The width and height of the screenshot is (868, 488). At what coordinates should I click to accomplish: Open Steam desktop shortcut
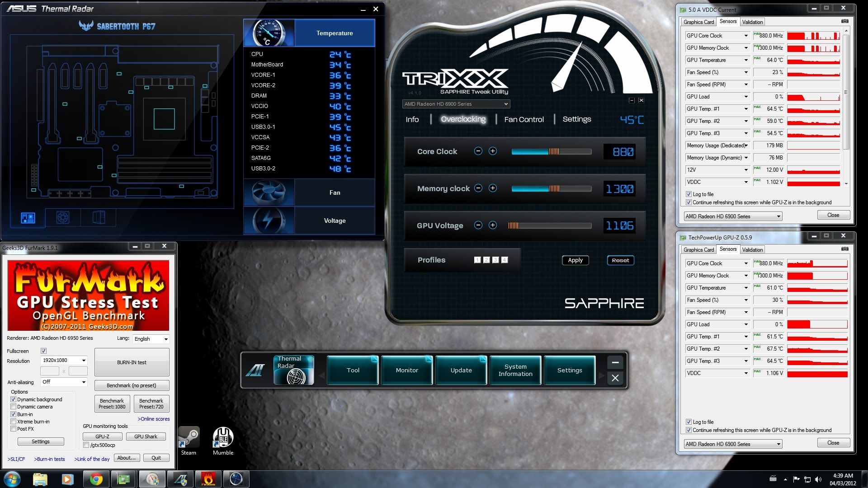[189, 441]
